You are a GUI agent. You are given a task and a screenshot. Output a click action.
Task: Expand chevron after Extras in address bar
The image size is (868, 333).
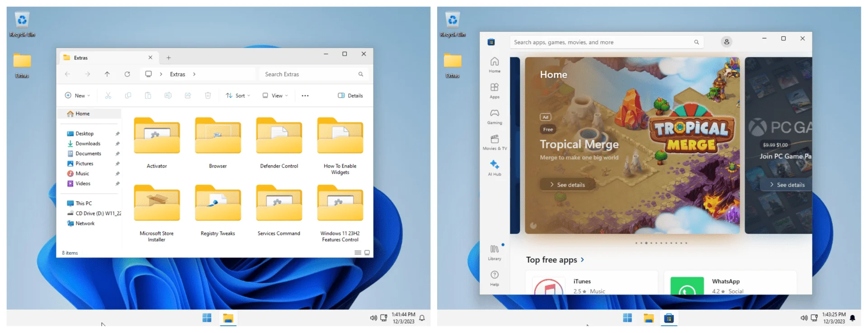(194, 74)
